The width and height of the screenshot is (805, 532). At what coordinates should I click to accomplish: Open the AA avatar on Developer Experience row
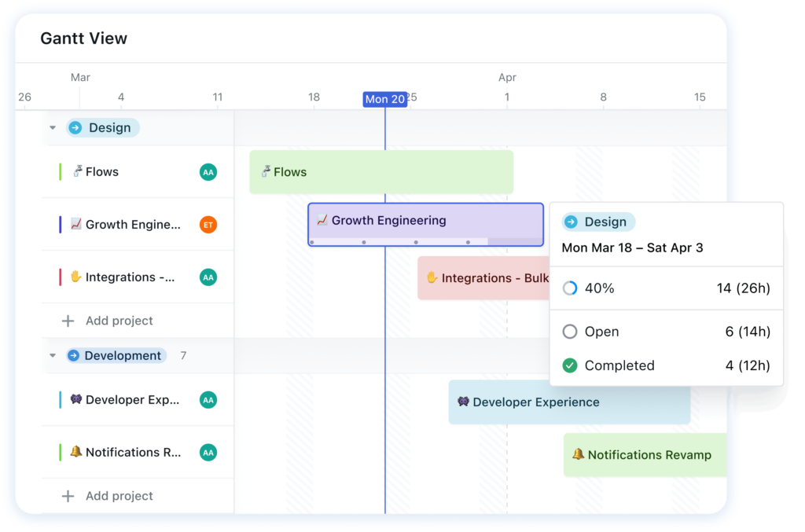(x=208, y=400)
